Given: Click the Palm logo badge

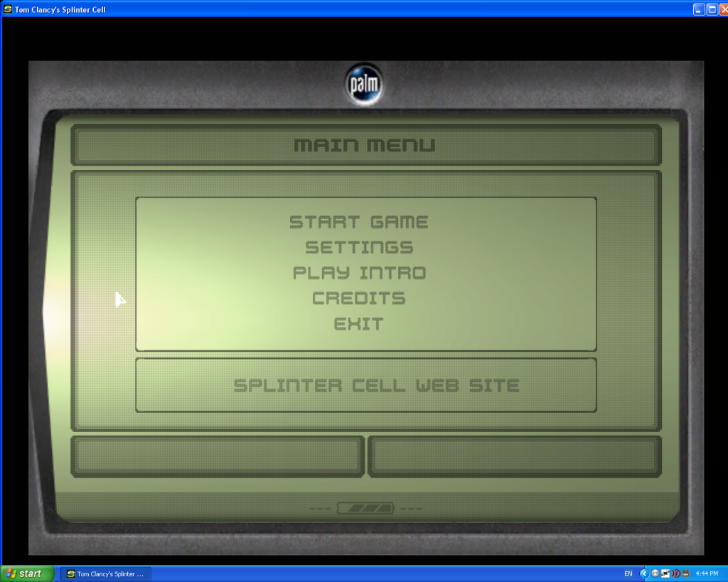Looking at the screenshot, I should 365,84.
